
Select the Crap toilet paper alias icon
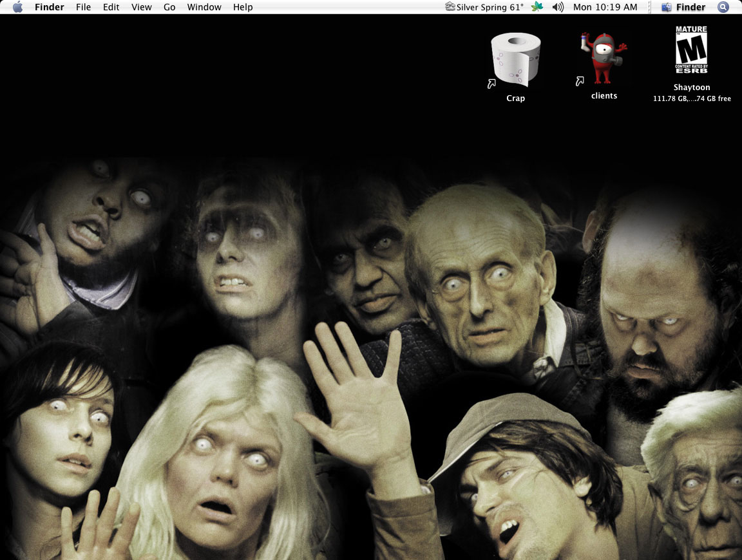pyautogui.click(x=515, y=59)
